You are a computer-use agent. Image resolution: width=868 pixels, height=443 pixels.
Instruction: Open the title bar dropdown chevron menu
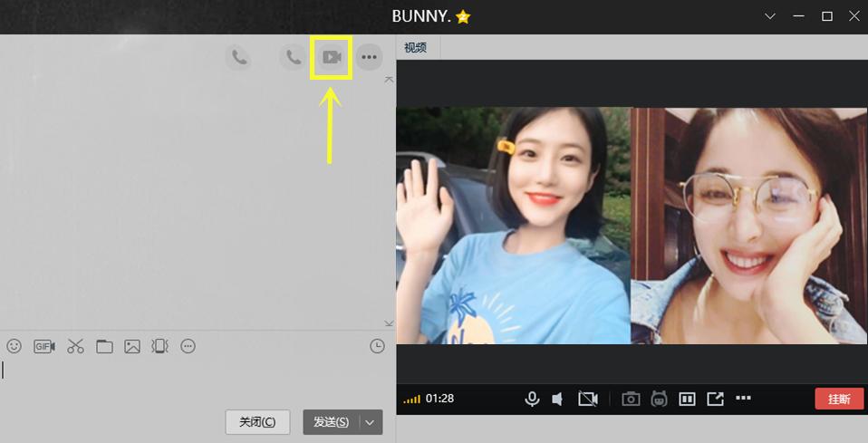pyautogui.click(x=770, y=16)
